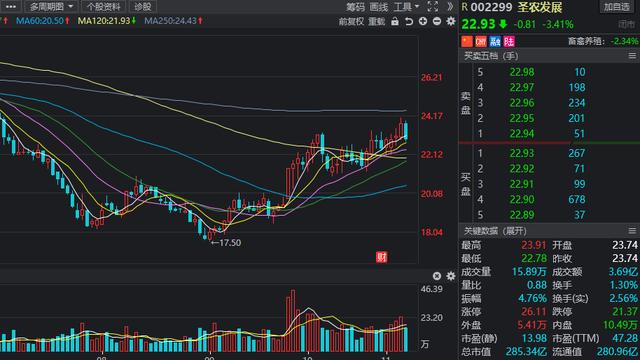Select sell level 2 price 22.95

pyautogui.click(x=522, y=118)
